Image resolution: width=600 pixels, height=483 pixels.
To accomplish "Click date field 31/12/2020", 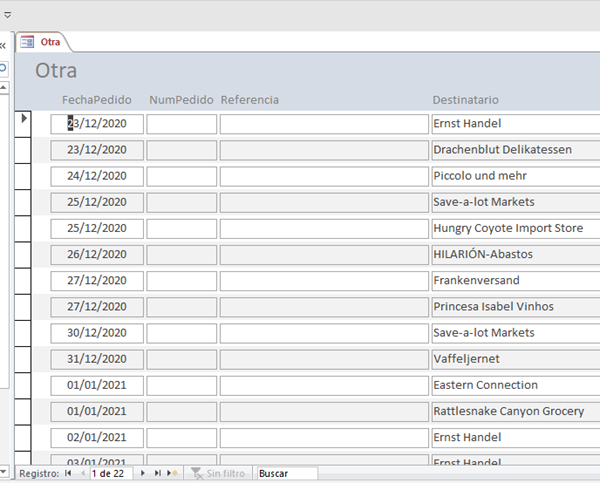I will point(97,359).
